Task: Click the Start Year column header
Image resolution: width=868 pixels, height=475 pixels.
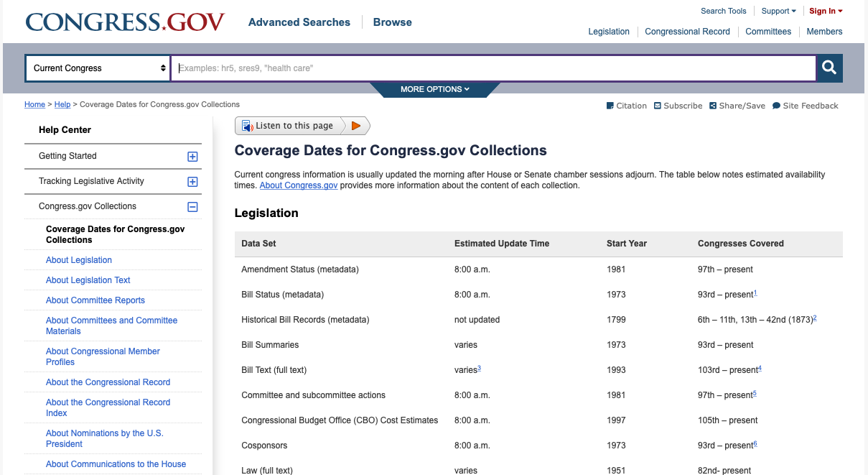Action: pyautogui.click(x=627, y=244)
